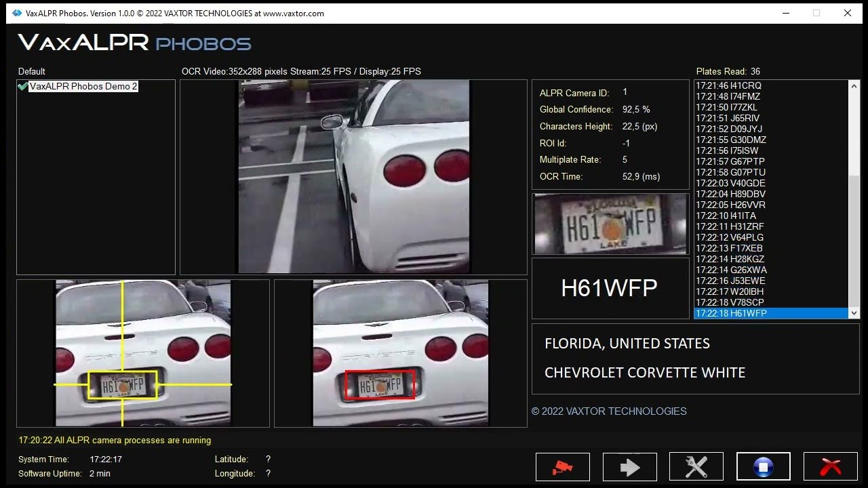The height and width of the screenshot is (488, 868).
Task: Select the plate read V64PLG
Action: 771,237
